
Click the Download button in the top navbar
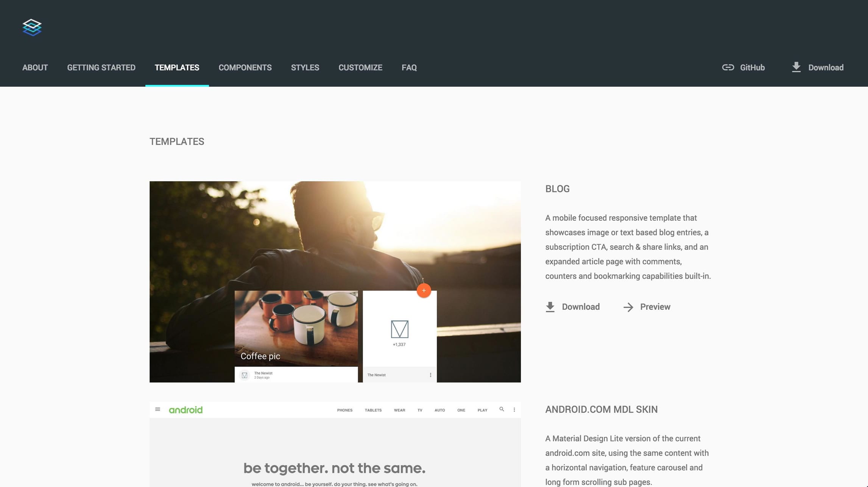tap(817, 67)
